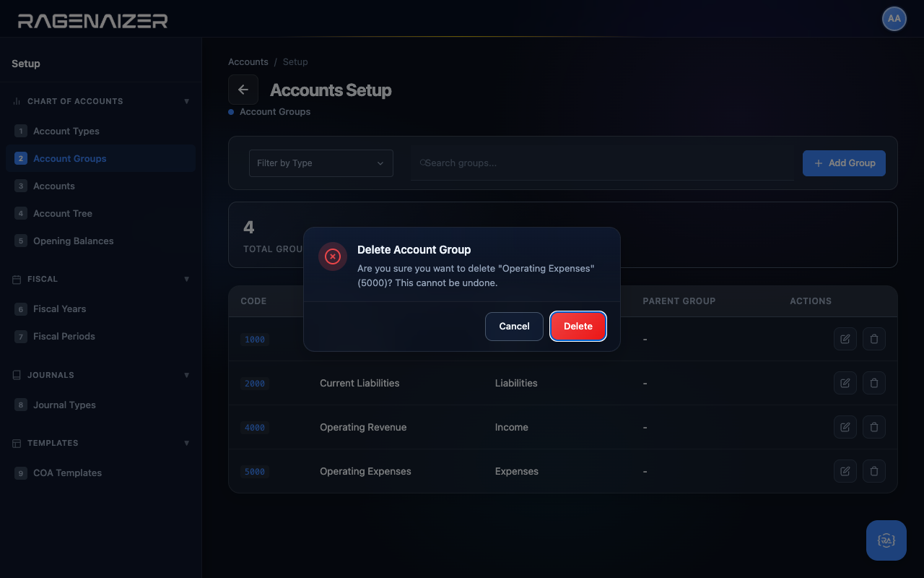Click the red error icon in the dialog

tap(332, 256)
